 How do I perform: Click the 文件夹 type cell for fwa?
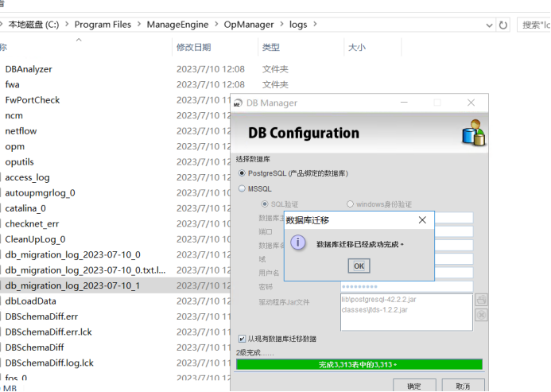coord(275,85)
